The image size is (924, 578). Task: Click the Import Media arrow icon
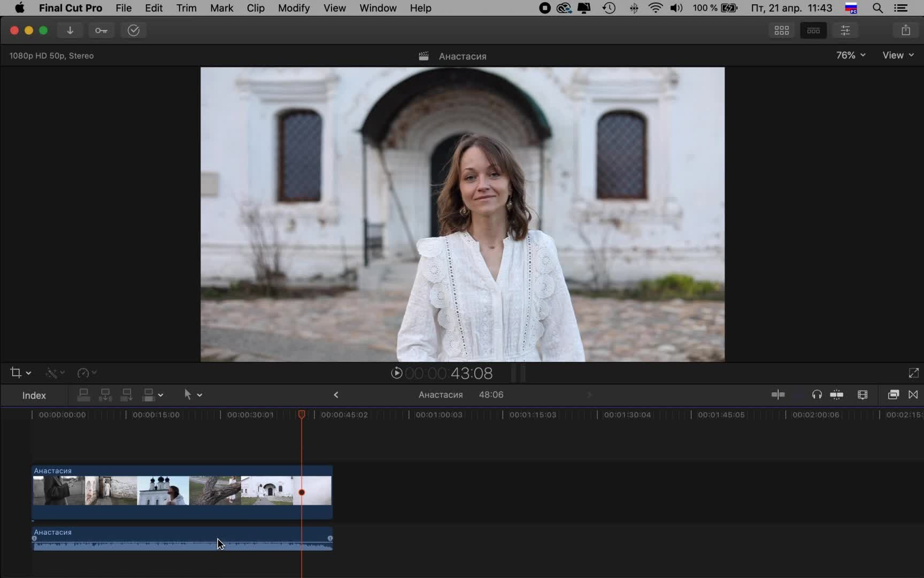point(70,31)
